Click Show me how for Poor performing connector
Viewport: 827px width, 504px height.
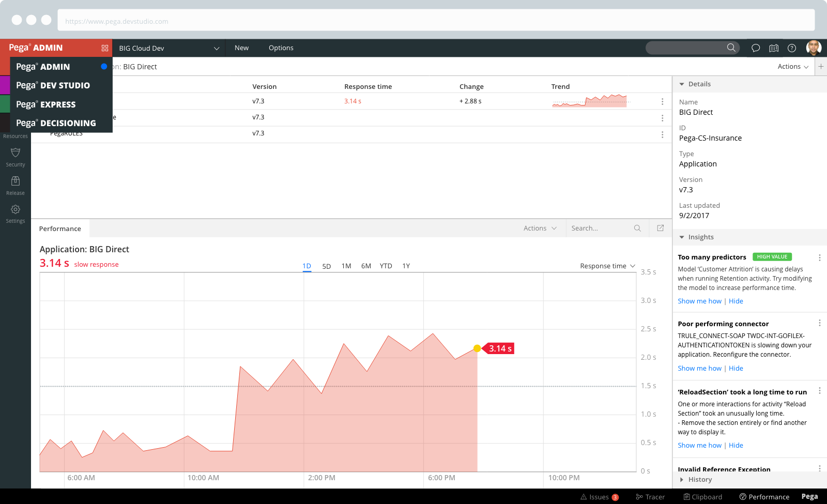699,368
